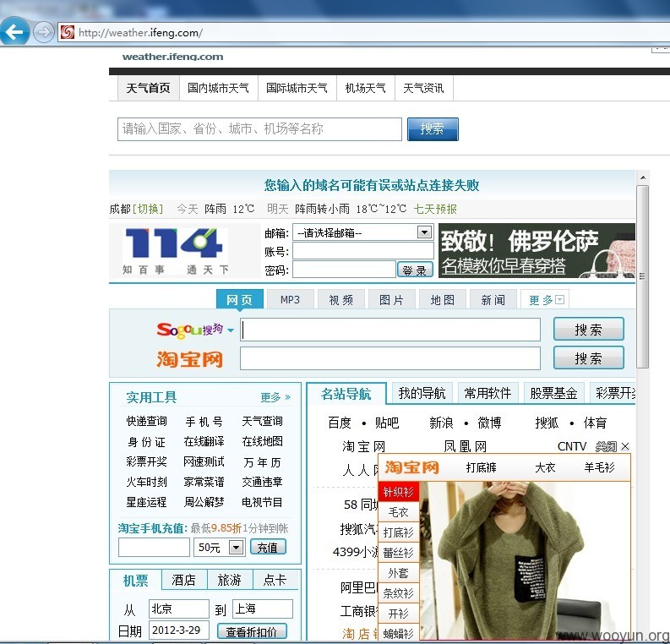Click the 114 logo image
670x644 pixels.
click(175, 251)
